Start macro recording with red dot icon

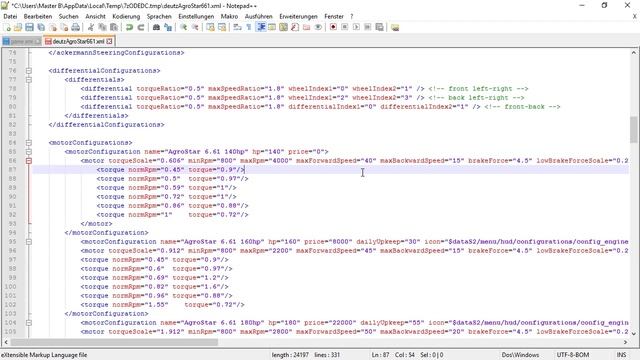[x=333, y=27]
